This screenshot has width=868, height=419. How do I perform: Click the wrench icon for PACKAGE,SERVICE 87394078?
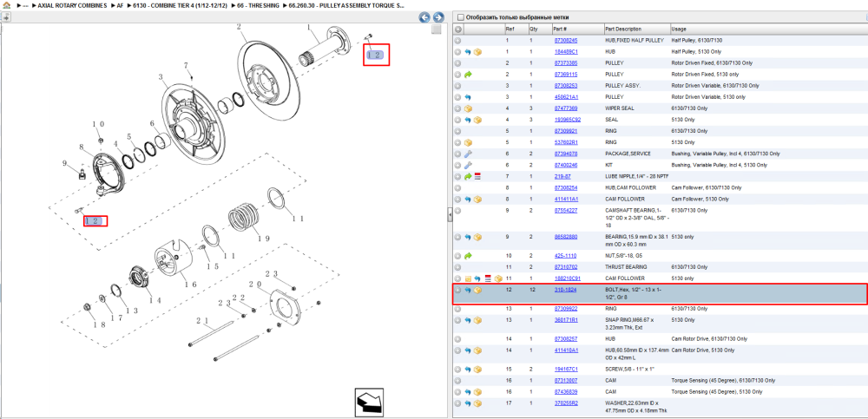tap(468, 154)
